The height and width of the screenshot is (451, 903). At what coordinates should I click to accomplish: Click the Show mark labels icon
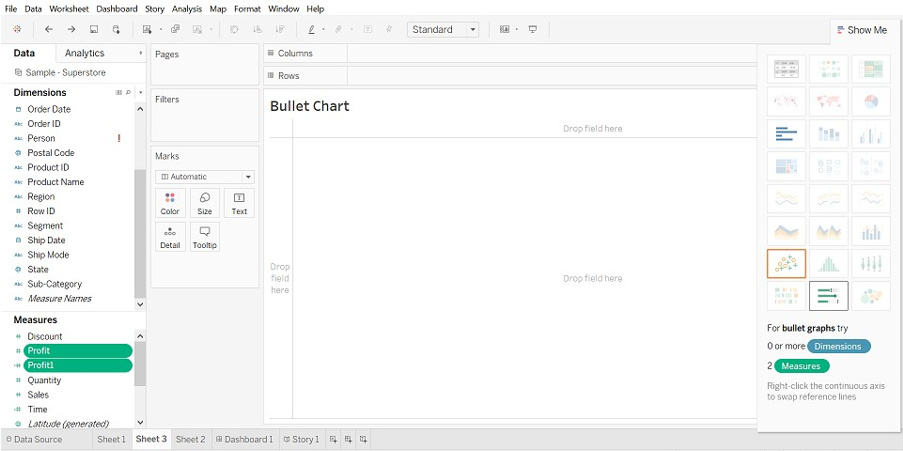click(367, 29)
